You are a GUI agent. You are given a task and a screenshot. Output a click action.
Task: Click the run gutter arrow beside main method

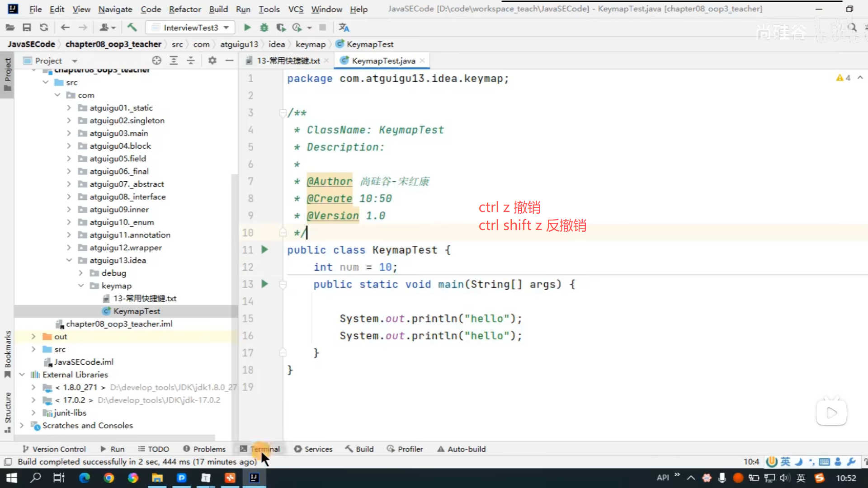pos(265,284)
